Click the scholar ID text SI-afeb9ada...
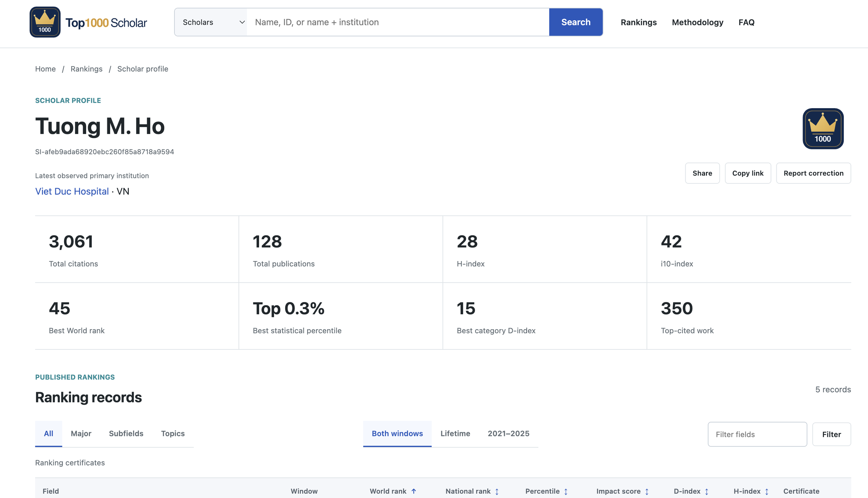 click(x=105, y=152)
